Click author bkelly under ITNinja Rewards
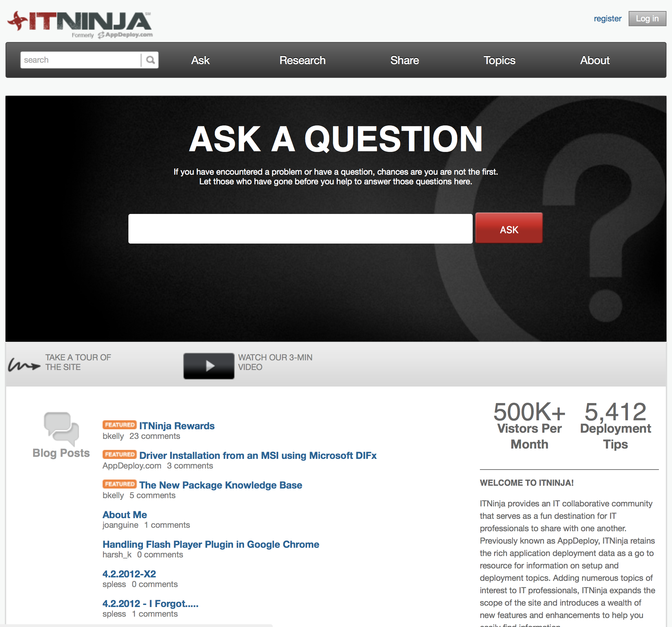This screenshot has width=672, height=627. [x=113, y=436]
